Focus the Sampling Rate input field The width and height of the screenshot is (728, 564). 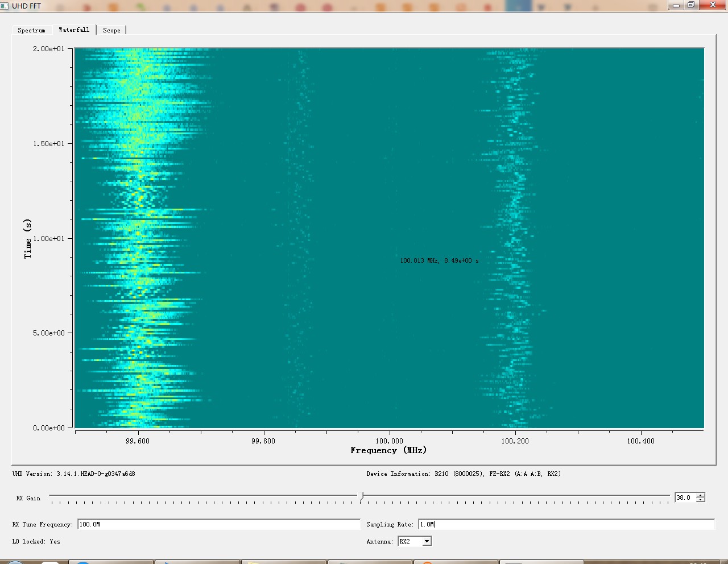tap(566, 524)
